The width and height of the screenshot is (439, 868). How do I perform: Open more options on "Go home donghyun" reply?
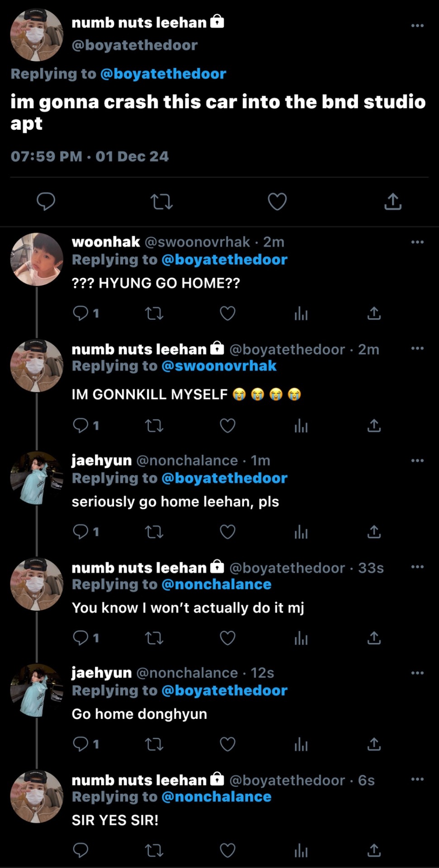pyautogui.click(x=417, y=673)
